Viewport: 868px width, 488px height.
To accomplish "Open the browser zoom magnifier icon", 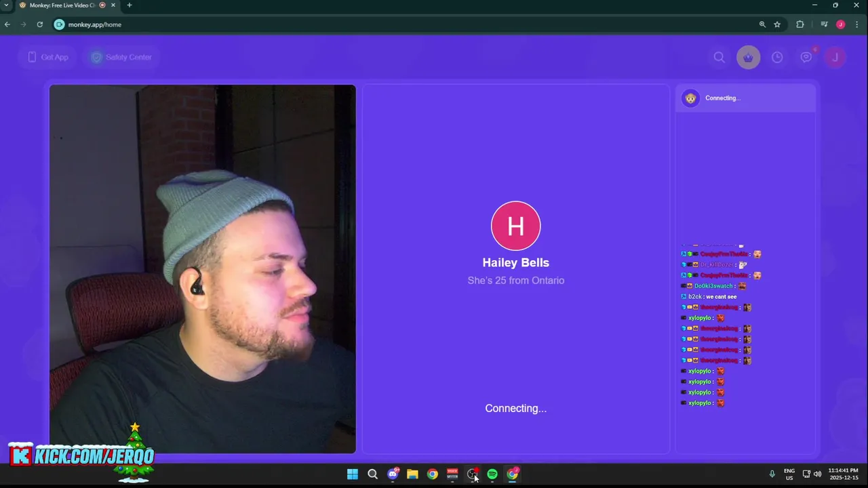I will (762, 24).
